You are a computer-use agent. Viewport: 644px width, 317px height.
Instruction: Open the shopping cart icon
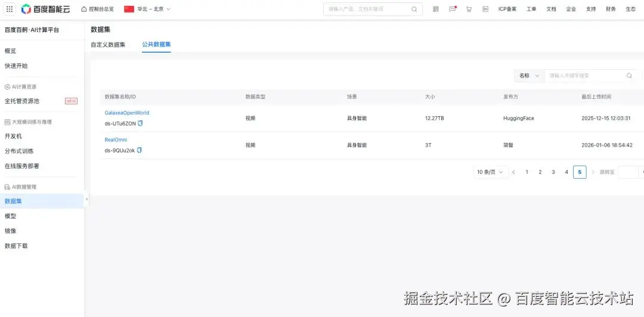[469, 9]
